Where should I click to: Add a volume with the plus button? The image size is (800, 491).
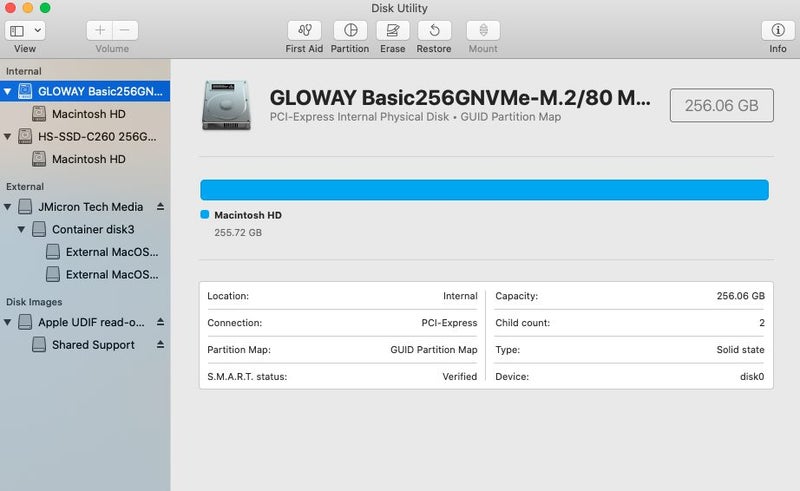coord(100,31)
